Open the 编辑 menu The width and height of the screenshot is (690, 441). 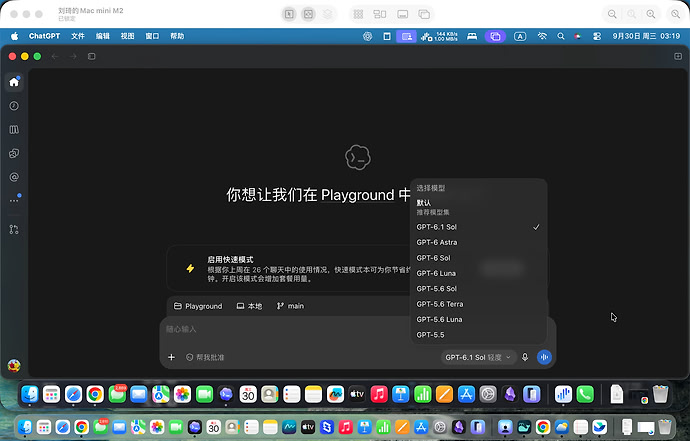(x=103, y=36)
